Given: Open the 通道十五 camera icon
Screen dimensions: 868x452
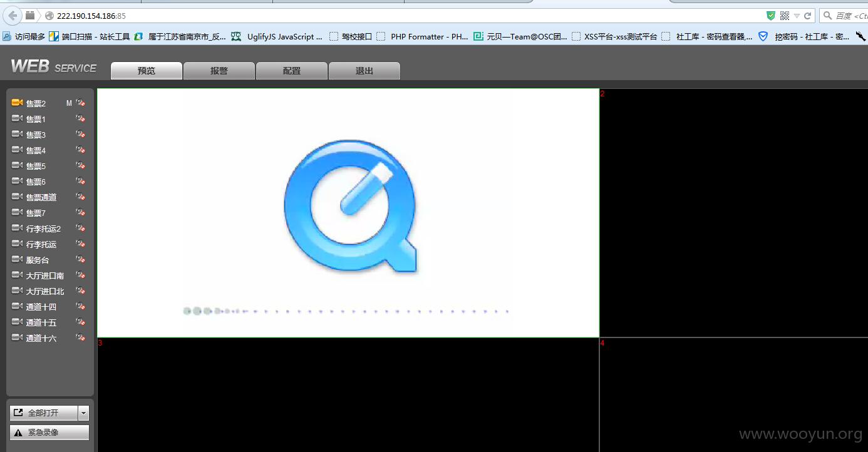Looking at the screenshot, I should pyautogui.click(x=17, y=322).
